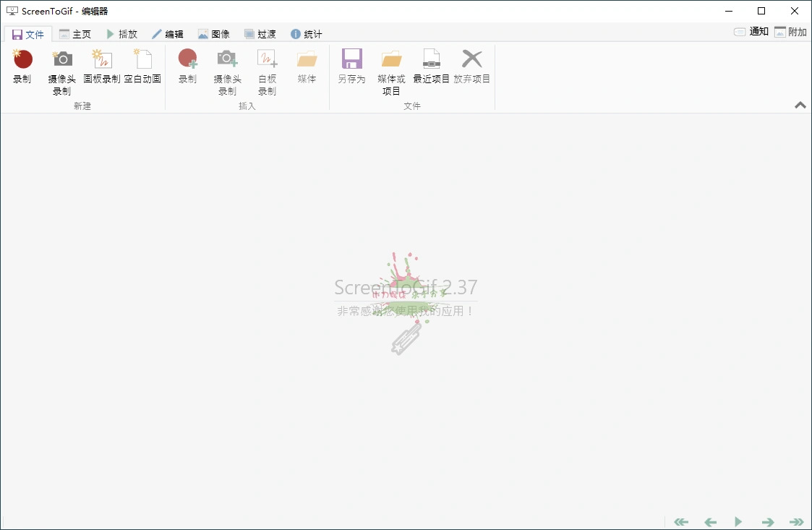Switch to the 过渡 (Transitions) tab
Screen dimensions: 812x530
point(260,33)
